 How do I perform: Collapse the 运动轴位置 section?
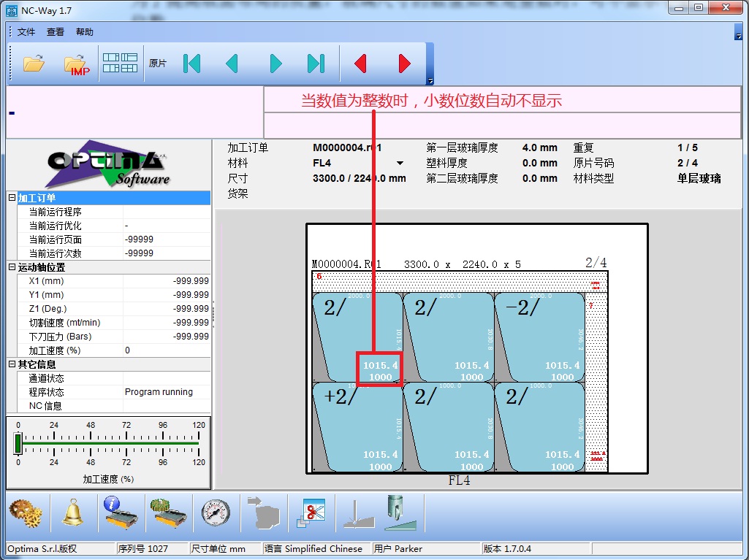(x=12, y=267)
